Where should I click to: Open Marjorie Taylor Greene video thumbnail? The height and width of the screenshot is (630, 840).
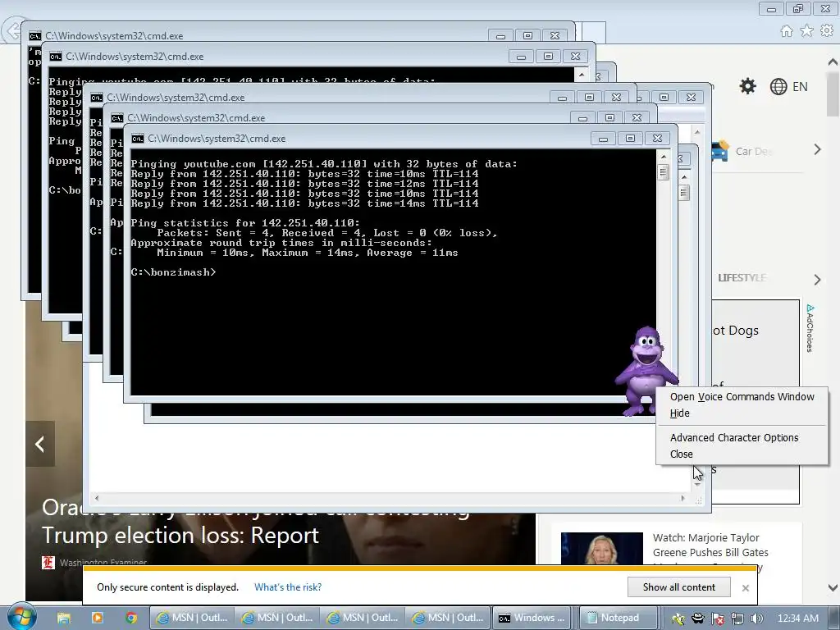pos(601,548)
